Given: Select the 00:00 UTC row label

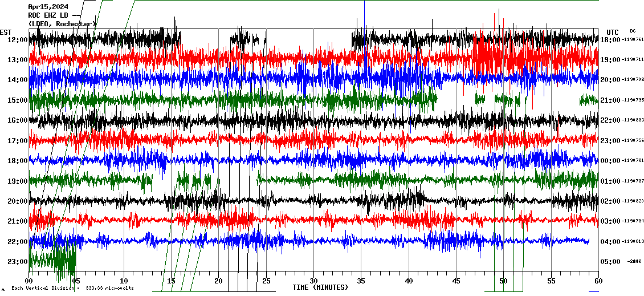Looking at the screenshot, I should pos(610,161).
